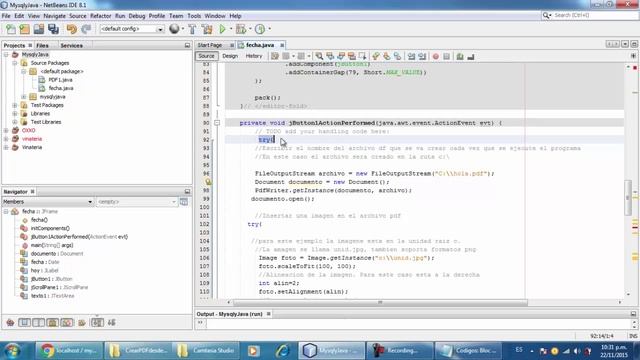Image resolution: width=640 pixels, height=360 pixels.
Task: Click the editor horizontal scrollbar thumb
Action: click(380, 302)
